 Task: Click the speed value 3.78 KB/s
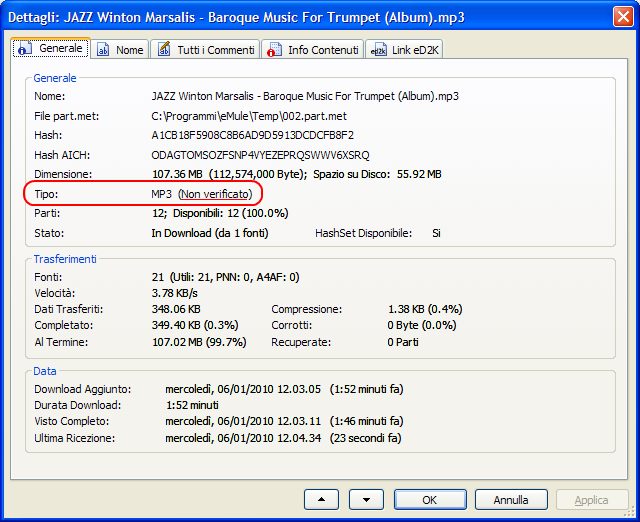pyautogui.click(x=175, y=293)
